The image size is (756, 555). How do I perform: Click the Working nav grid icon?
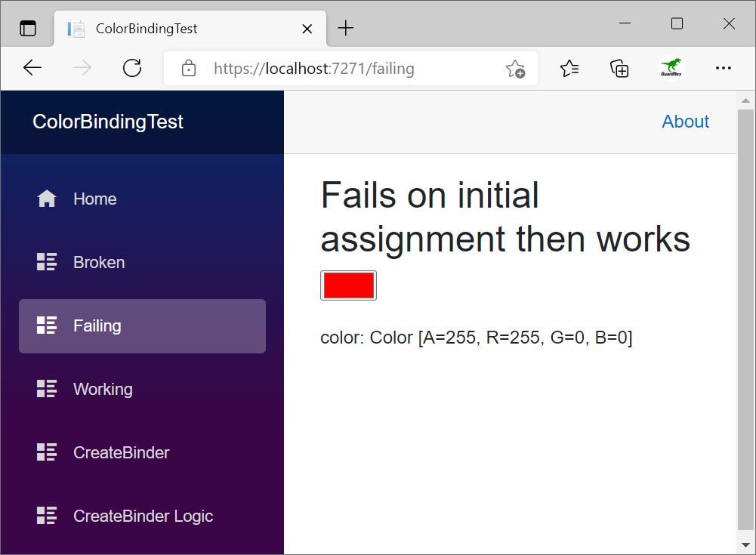(46, 389)
